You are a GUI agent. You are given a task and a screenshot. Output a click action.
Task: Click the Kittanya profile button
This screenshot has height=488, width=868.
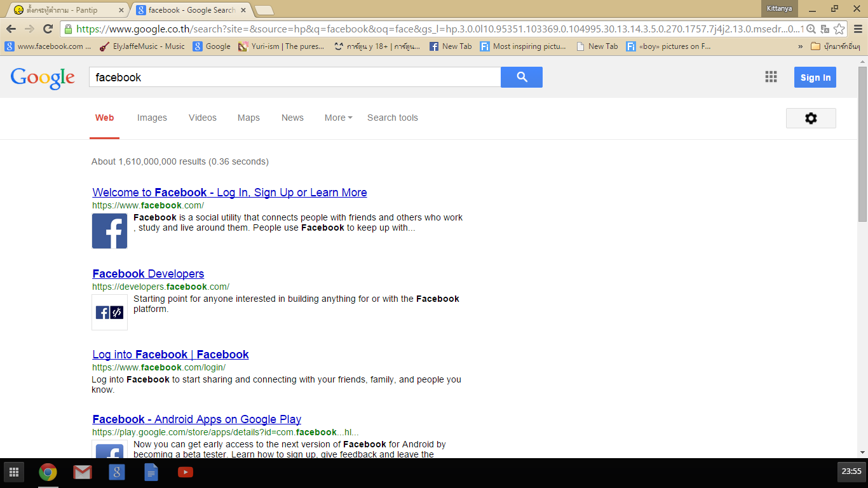coord(780,8)
